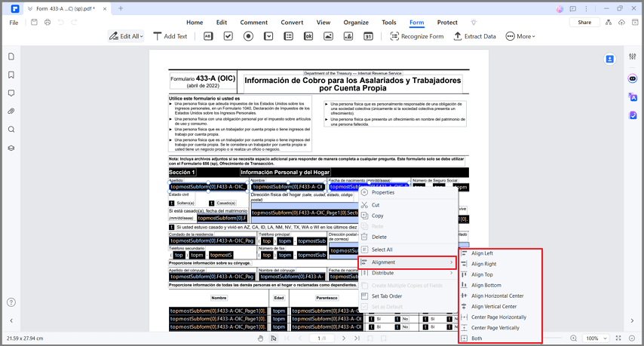This screenshot has height=346, width=644.
Task: Click the Add Text button
Action: pos(170,36)
